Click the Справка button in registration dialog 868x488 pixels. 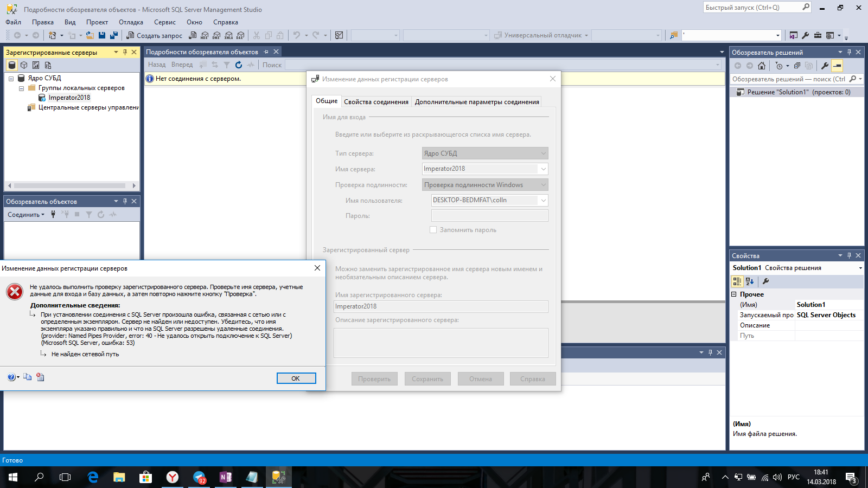(533, 379)
